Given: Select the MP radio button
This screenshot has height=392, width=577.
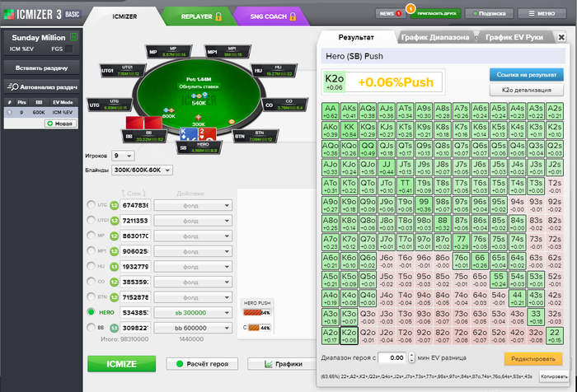Looking at the screenshot, I should (91, 236).
